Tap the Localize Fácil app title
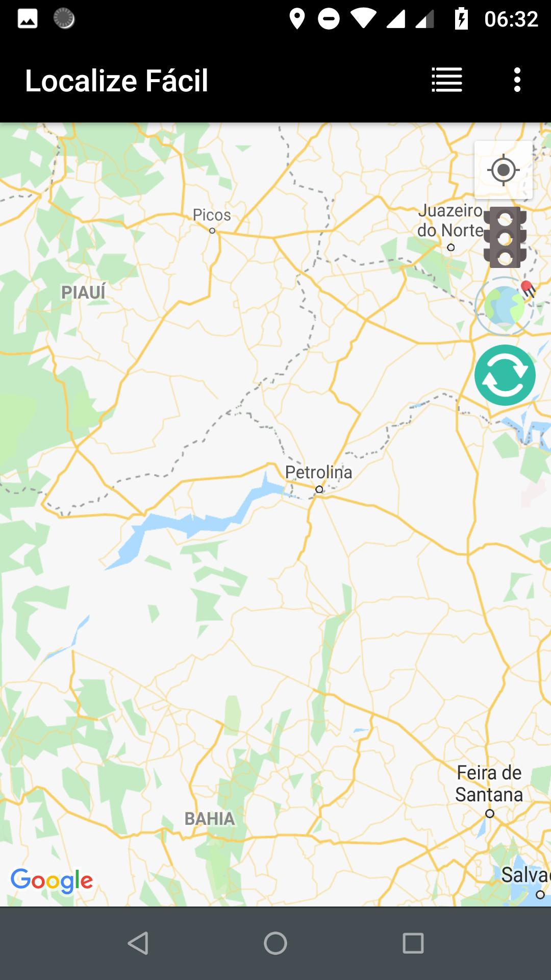This screenshot has width=551, height=980. pos(117,80)
